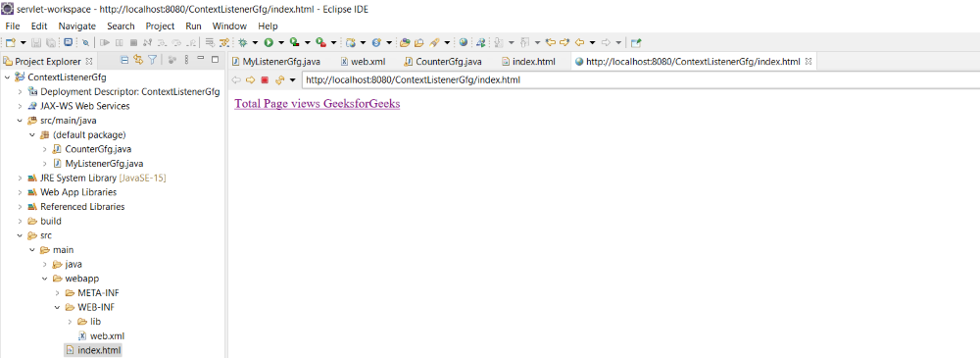This screenshot has width=980, height=358.
Task: Click the Open Web Browser globe icon
Action: click(464, 42)
